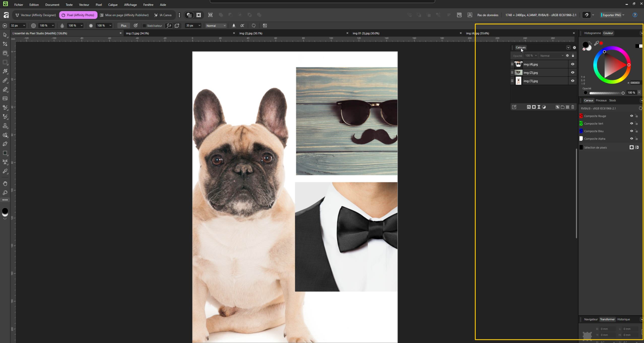This screenshot has width=644, height=343.
Task: Click the color picker eyedropper in Couleur panel
Action: pyautogui.click(x=596, y=44)
